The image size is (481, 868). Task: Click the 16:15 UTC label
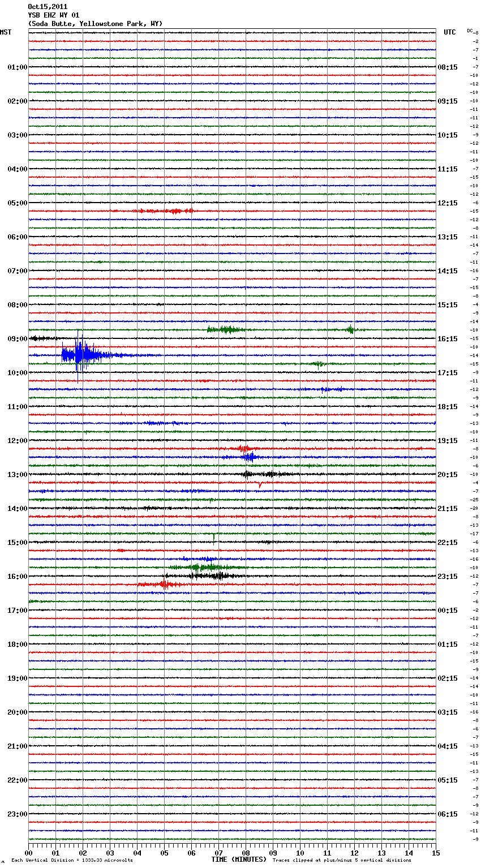click(448, 339)
